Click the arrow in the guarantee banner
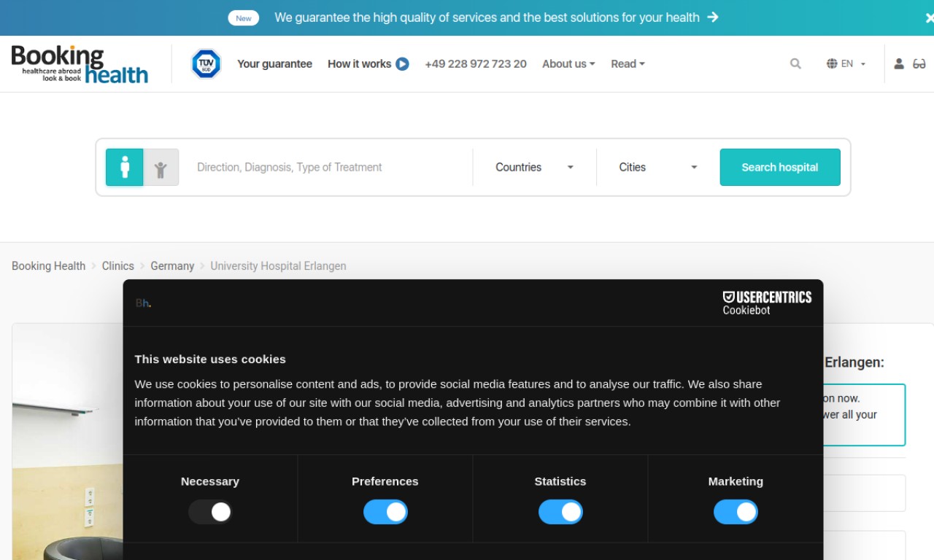Screen dimensions: 934x560 713,17
